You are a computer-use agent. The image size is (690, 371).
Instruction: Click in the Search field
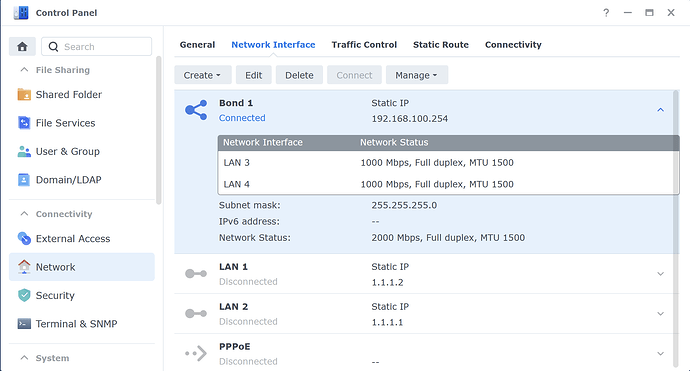(x=96, y=47)
